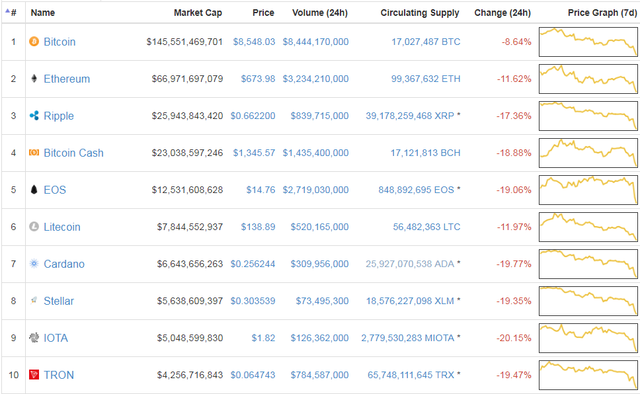Sort by Circulating Supply column header

click(420, 13)
